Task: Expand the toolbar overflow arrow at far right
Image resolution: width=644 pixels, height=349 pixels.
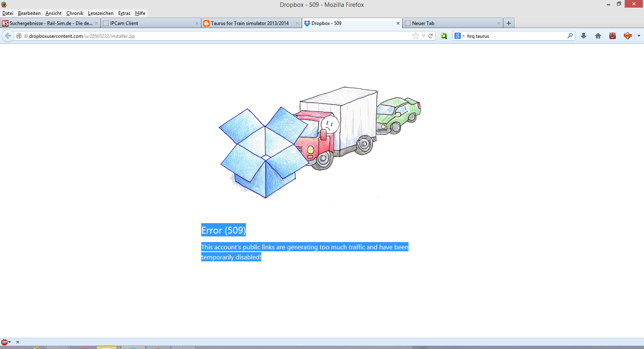Action: click(x=639, y=36)
